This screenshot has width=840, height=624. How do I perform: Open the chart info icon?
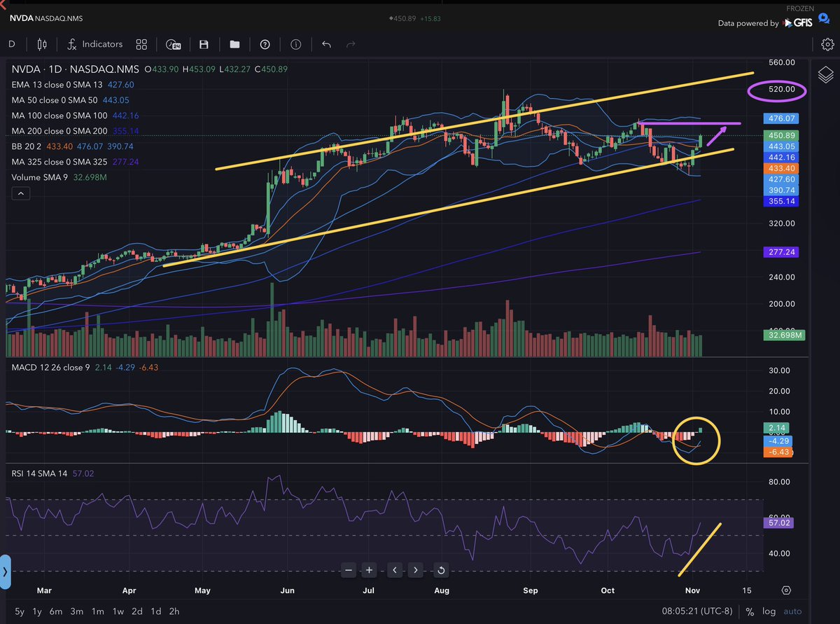296,44
